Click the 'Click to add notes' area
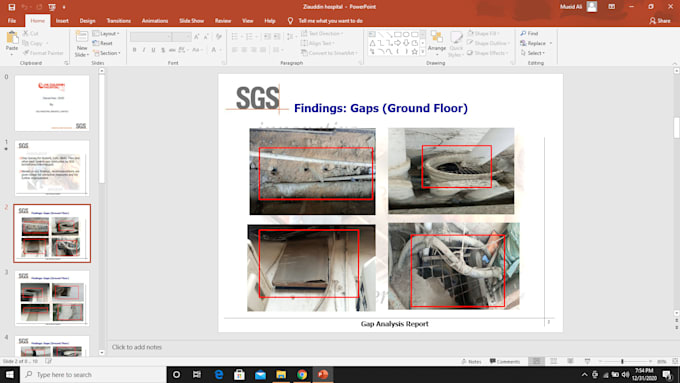This screenshot has height=383, width=680. [x=137, y=347]
